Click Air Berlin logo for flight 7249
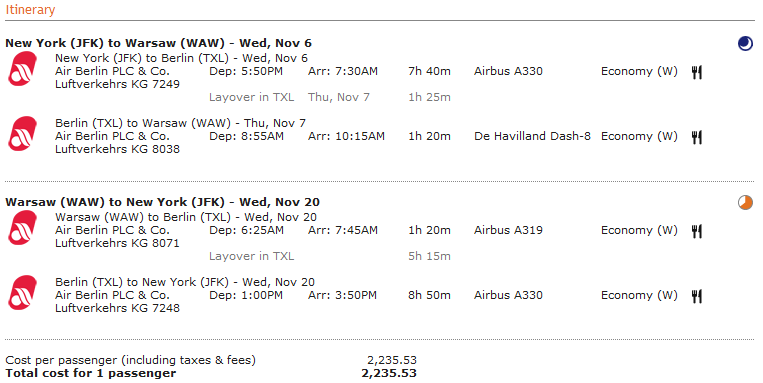The image size is (763, 383). 22,69
